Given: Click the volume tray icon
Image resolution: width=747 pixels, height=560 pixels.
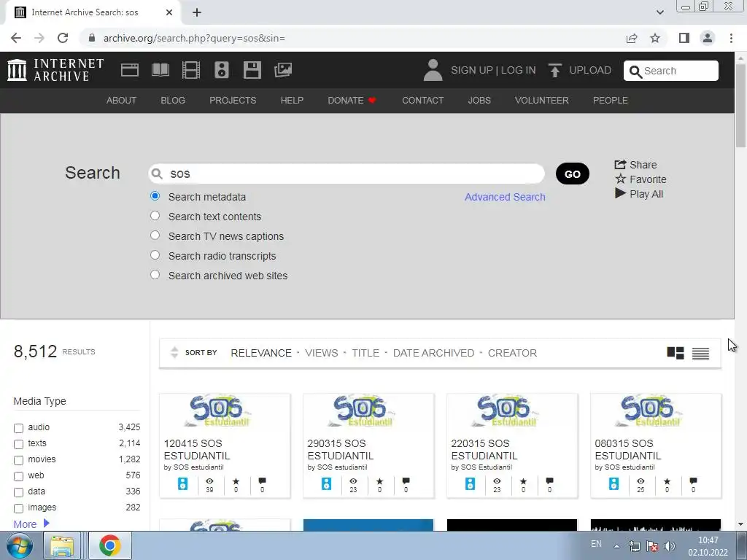Looking at the screenshot, I should coord(670,546).
